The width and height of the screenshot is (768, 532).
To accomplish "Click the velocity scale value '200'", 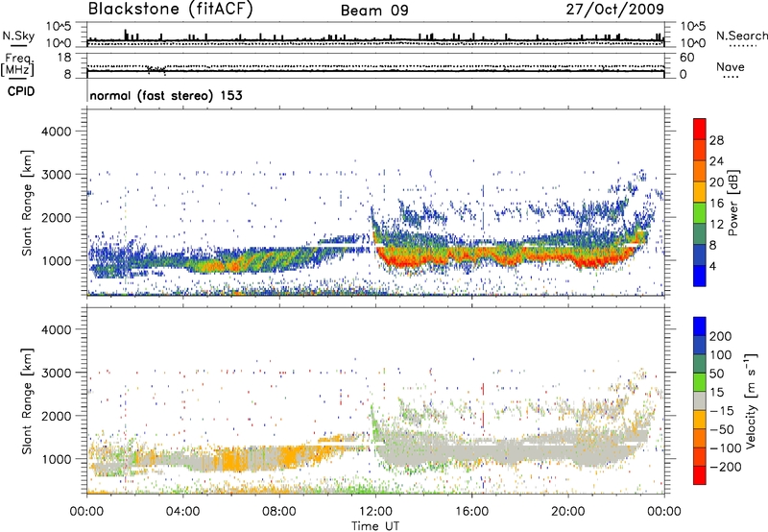I will pyautogui.click(x=721, y=336).
